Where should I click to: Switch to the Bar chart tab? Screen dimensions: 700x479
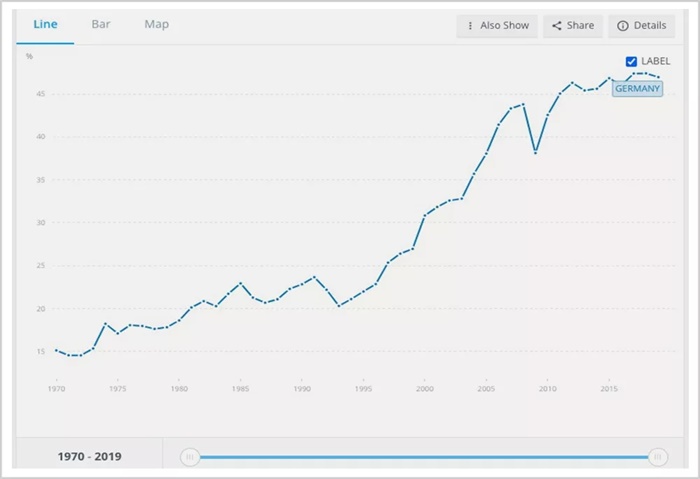tap(101, 24)
